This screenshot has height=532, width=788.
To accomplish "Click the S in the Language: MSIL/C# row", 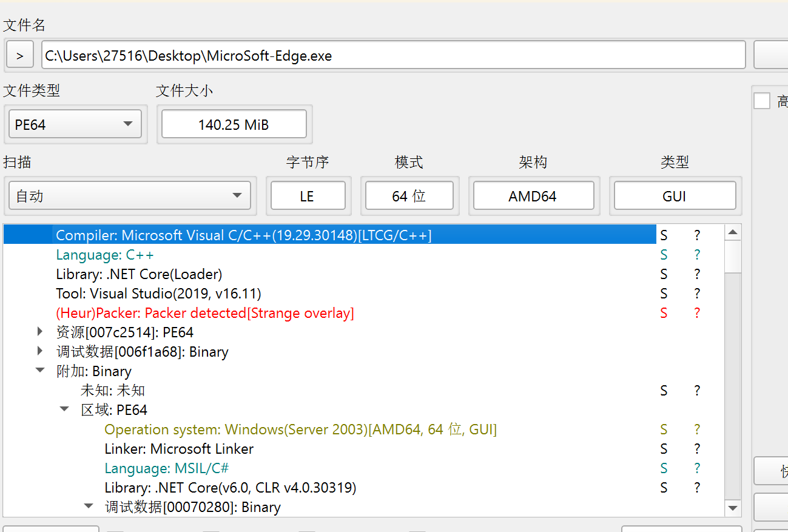I will [x=664, y=468].
